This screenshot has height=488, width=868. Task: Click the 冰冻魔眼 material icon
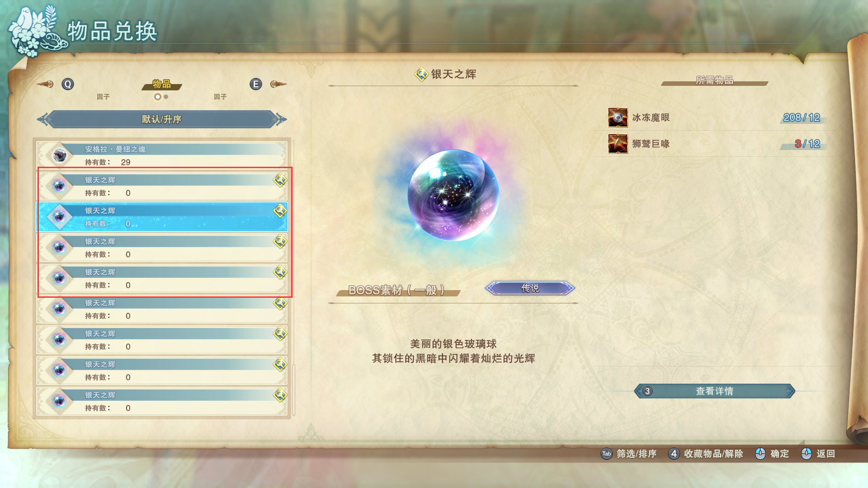tap(618, 117)
